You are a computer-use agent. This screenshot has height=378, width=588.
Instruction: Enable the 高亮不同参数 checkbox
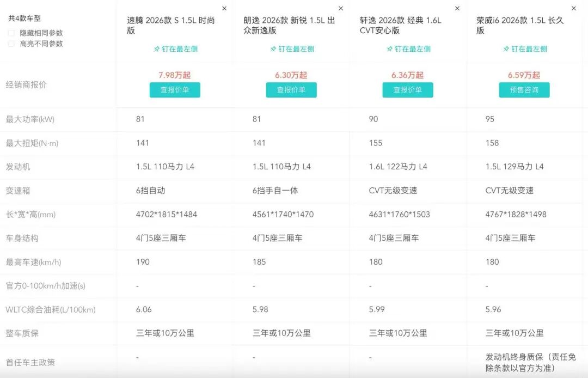[x=11, y=44]
